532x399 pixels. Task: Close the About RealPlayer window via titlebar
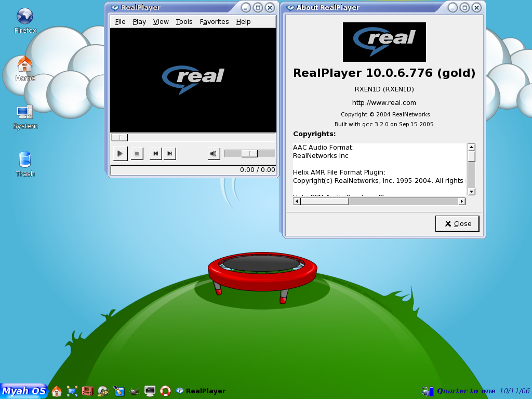[x=476, y=7]
